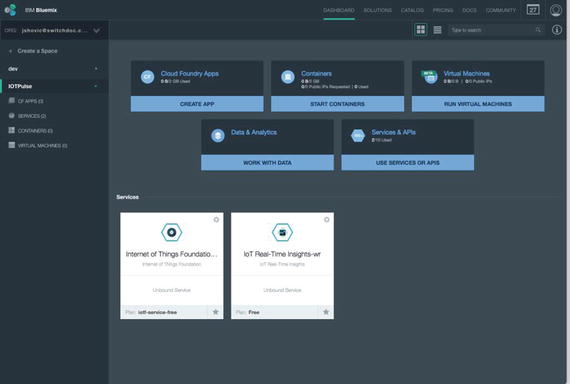
Task: Click the Services & APIs title
Action: click(x=393, y=132)
